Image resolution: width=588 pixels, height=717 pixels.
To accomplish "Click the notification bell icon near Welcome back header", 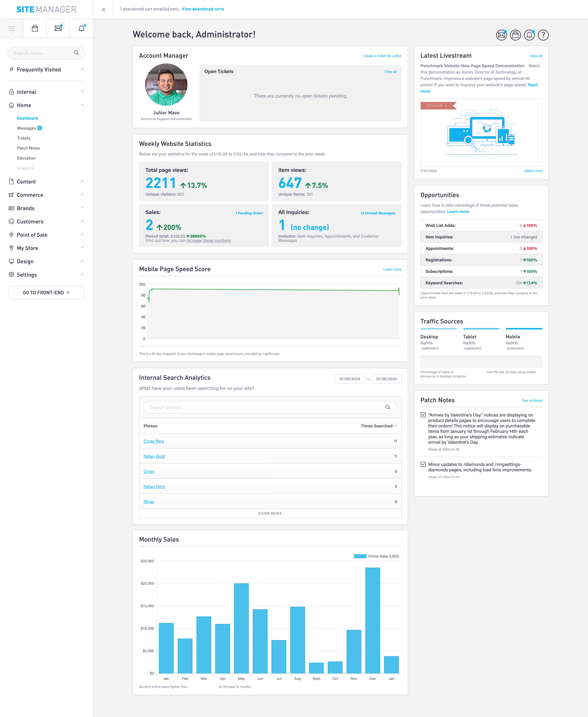I will click(529, 35).
